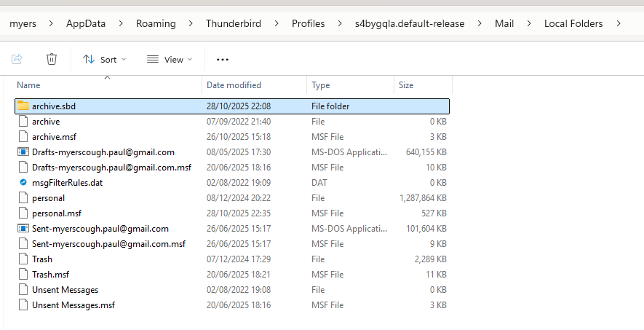Click the Drafts-myerscough.paul@gmail.com application icon
The image size is (644, 330).
23,152
